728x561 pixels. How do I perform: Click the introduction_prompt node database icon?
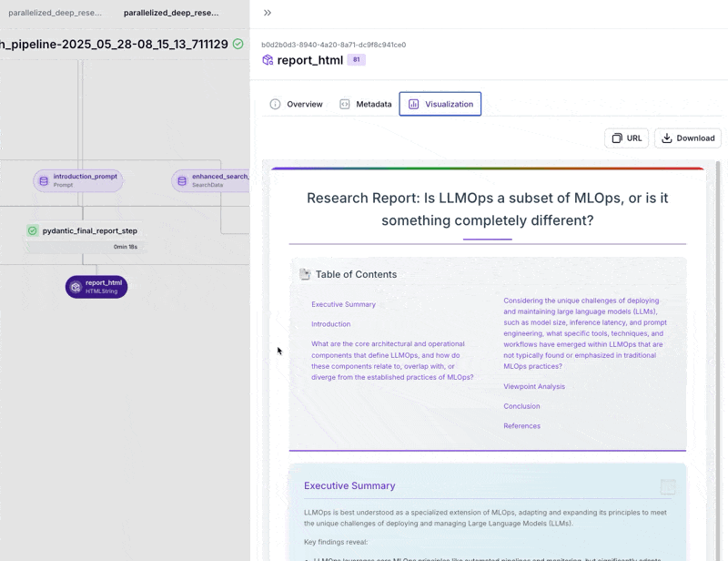click(43, 180)
